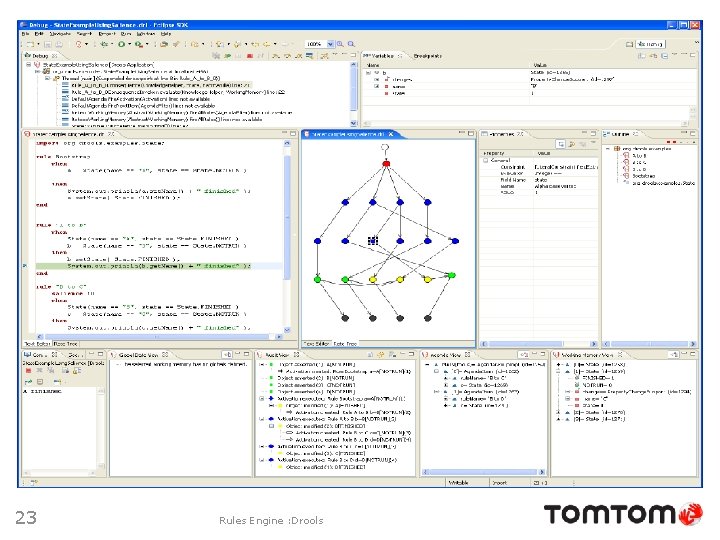The height and width of the screenshot is (540, 720).
Task: Toggle Show Categories in Properties view
Action: pos(561,145)
